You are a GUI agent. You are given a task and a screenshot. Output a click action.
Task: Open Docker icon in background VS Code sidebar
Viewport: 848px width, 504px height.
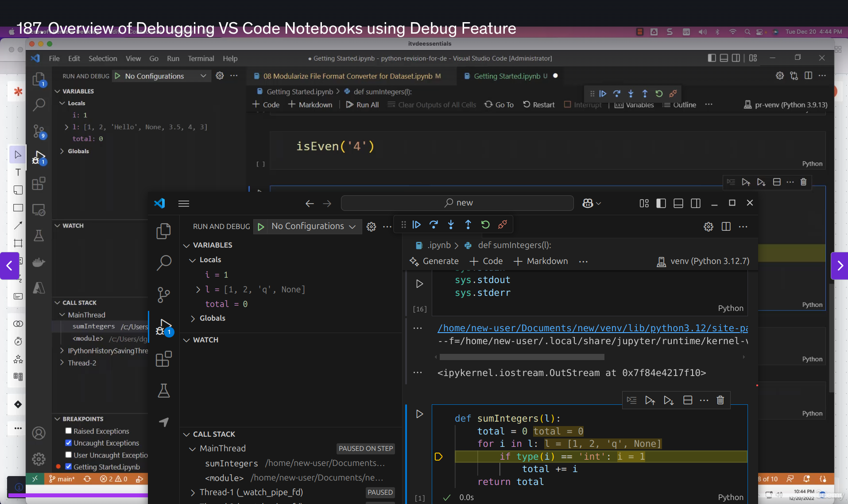click(39, 262)
